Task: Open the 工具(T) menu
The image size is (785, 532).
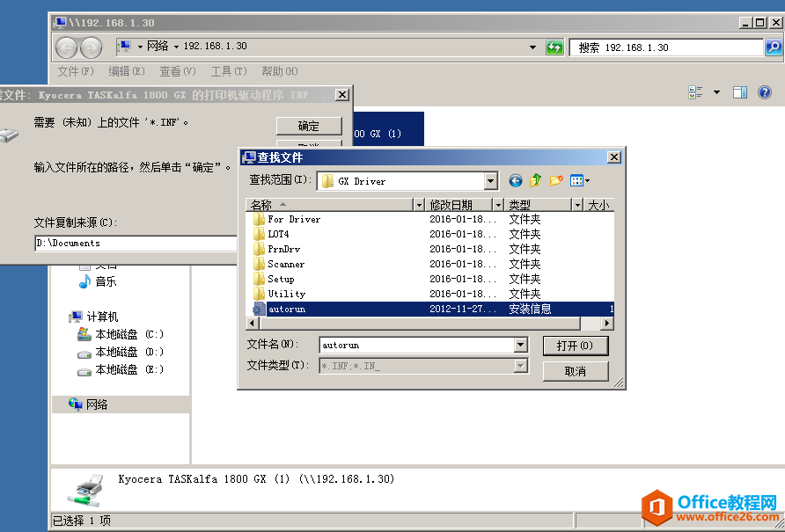Action: [x=229, y=71]
